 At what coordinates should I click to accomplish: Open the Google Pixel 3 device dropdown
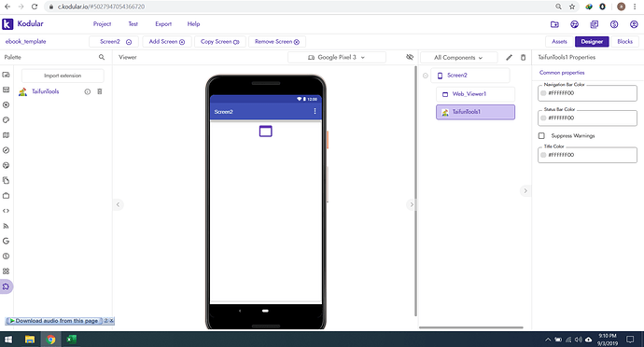(x=337, y=58)
